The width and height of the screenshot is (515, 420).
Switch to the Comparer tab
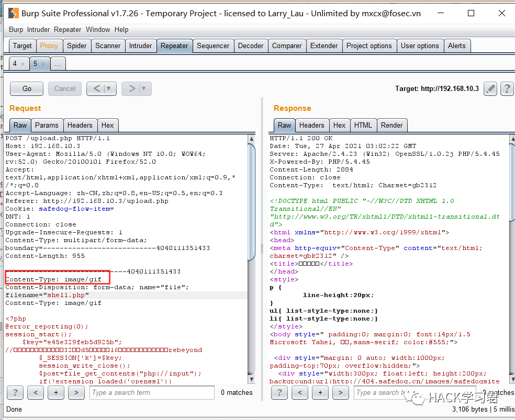coord(287,46)
